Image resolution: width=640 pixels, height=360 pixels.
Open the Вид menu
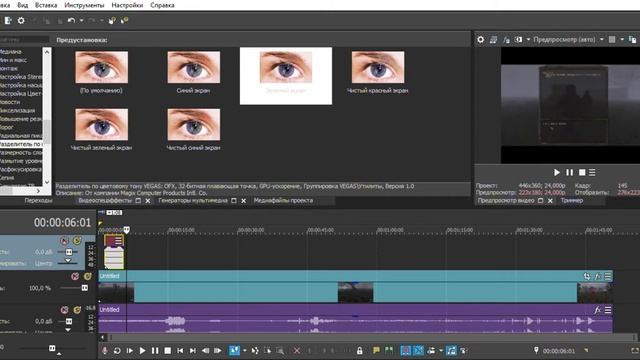coord(22,5)
